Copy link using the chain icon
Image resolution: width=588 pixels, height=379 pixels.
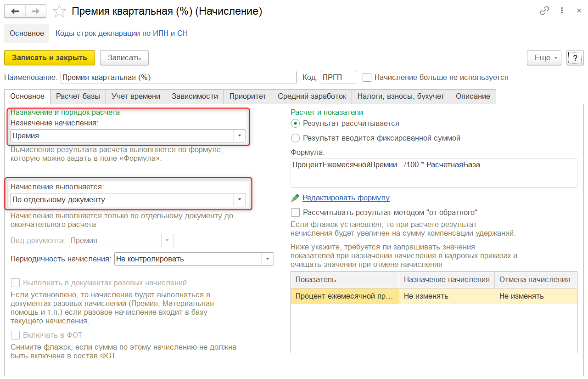coord(544,11)
